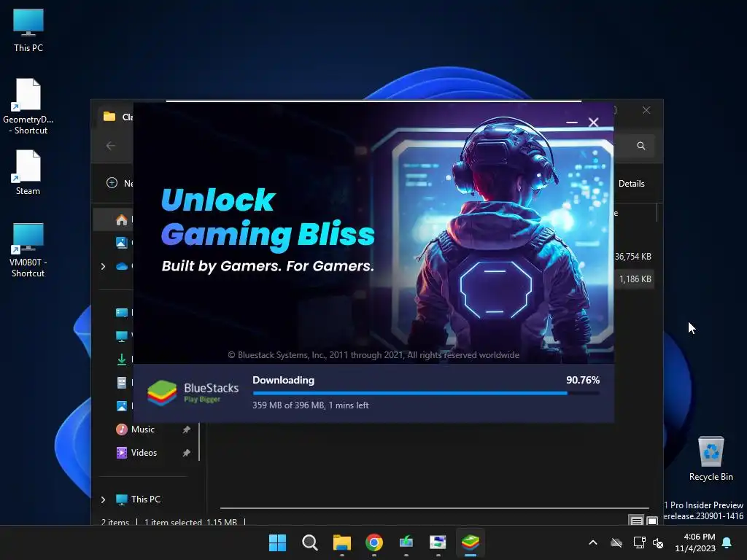Close the BlueStacks installer window

pos(594,122)
